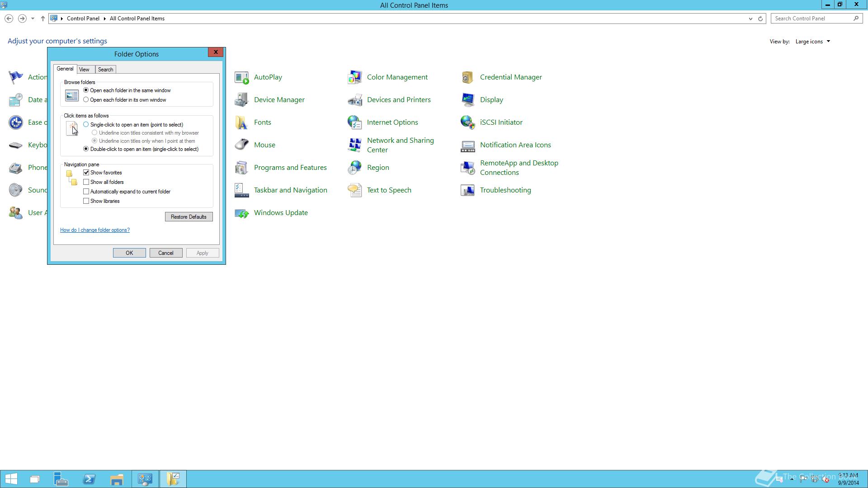This screenshot has height=488, width=868.
Task: Click the Credential Manager icon
Action: tap(468, 77)
